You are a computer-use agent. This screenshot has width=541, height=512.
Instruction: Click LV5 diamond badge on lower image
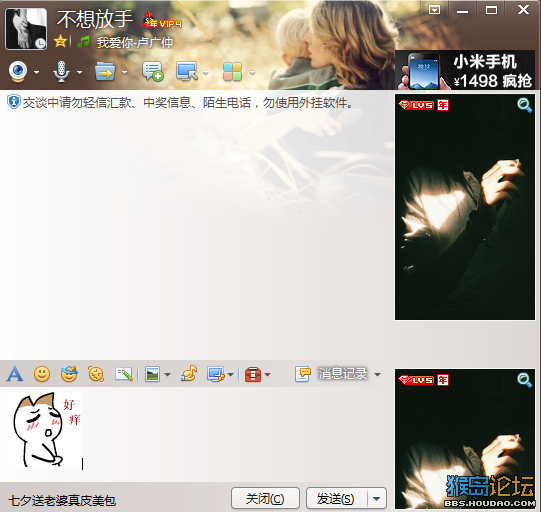click(x=416, y=380)
